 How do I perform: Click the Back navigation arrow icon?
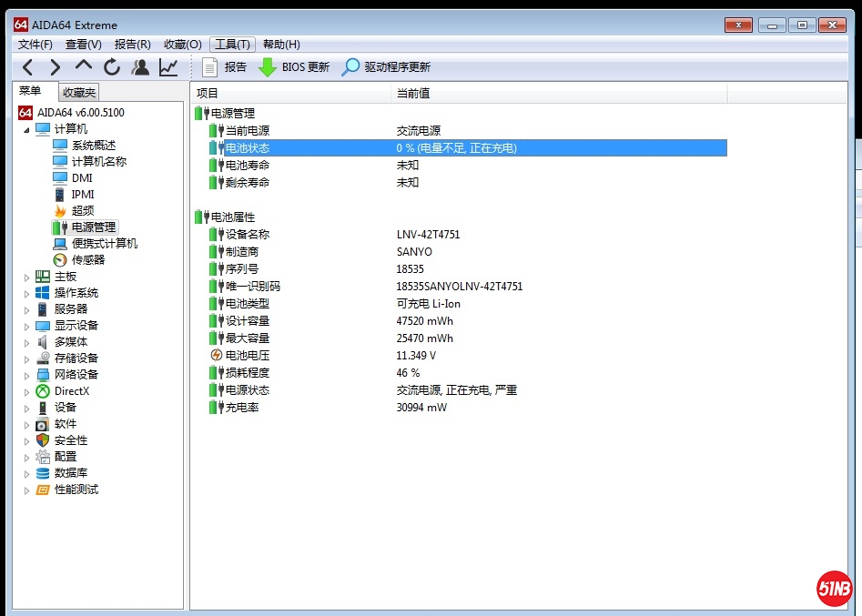(x=27, y=66)
